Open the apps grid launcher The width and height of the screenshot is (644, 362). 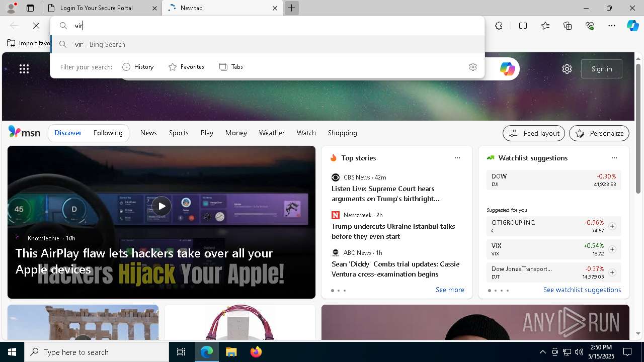(x=24, y=69)
